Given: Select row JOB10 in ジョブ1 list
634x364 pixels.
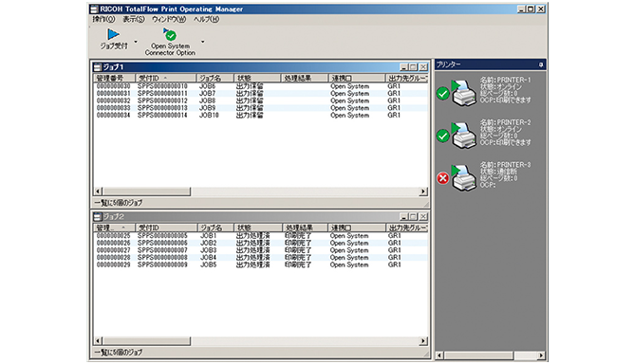Looking at the screenshot, I should pos(260,116).
